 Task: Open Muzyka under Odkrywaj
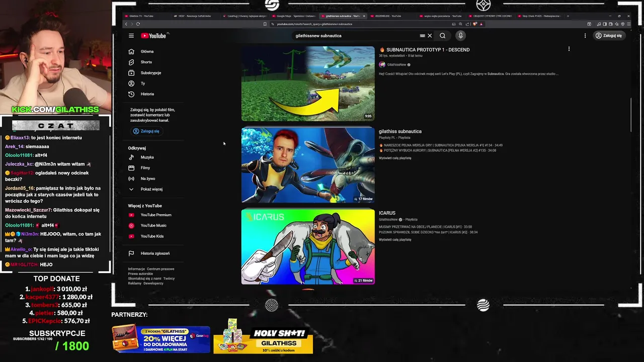coord(147,157)
